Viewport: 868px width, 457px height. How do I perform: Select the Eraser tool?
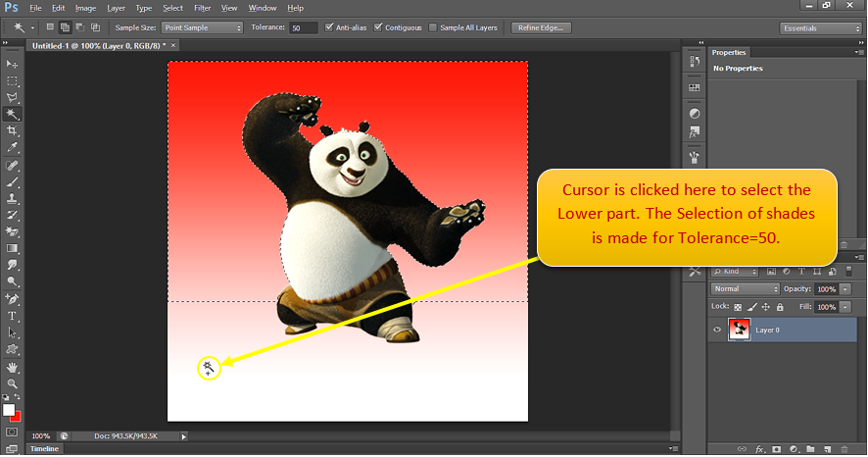coord(12,231)
